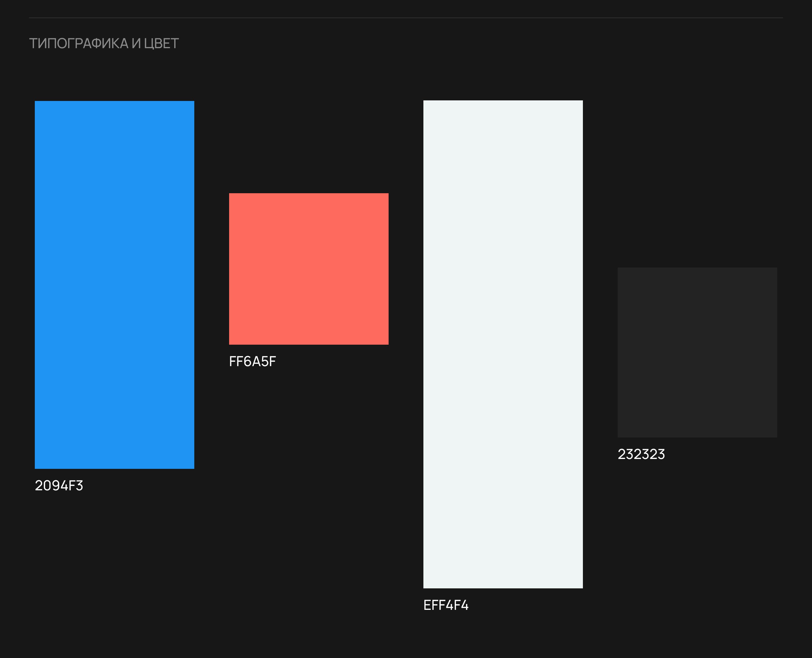Select the caption below the off-white swatch

(446, 605)
